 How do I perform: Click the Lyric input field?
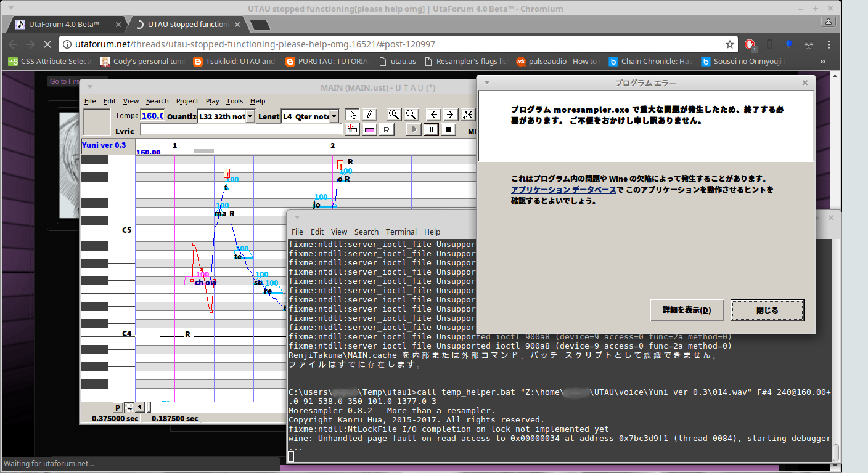click(x=241, y=130)
